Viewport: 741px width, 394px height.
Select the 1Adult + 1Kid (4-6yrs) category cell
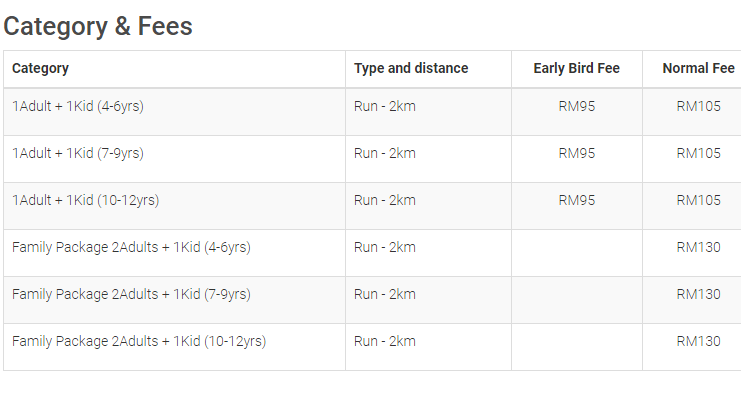pyautogui.click(x=78, y=106)
